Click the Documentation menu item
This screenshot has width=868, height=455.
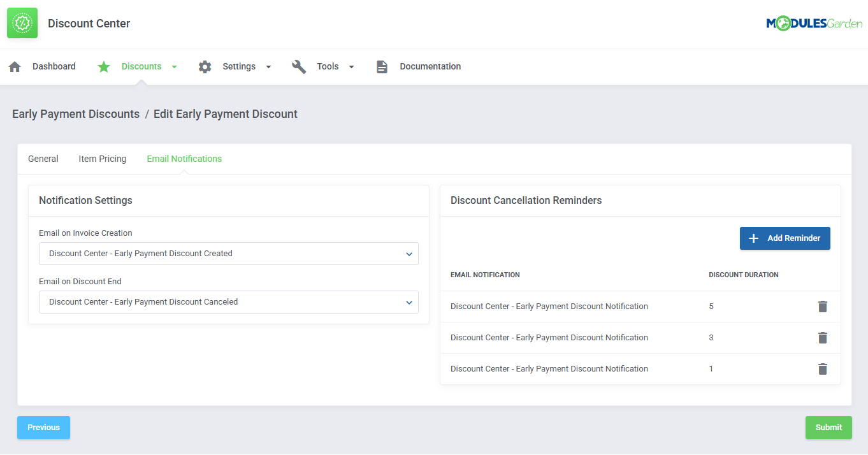click(430, 66)
